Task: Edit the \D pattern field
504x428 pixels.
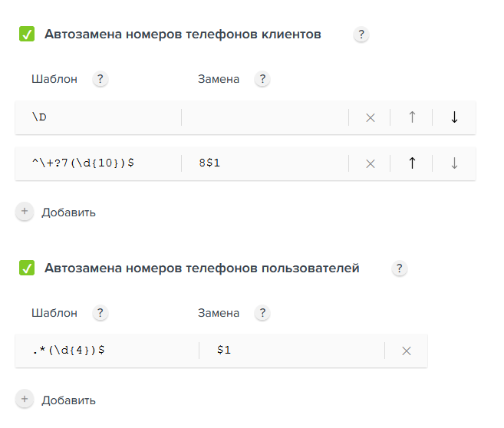Action: tap(98, 117)
